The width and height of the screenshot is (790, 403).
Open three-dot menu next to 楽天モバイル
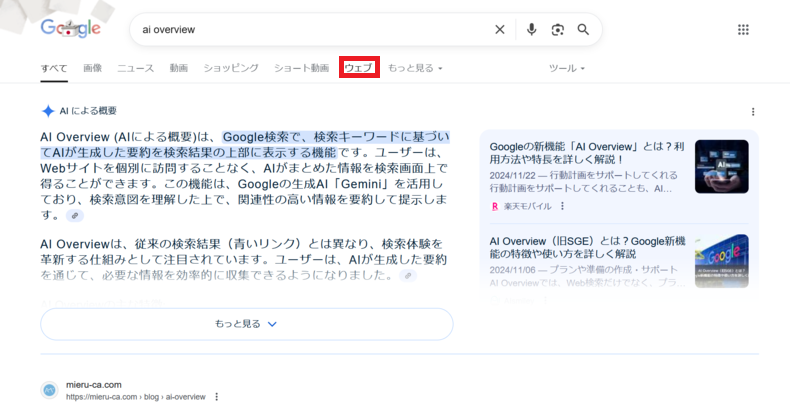pos(562,206)
